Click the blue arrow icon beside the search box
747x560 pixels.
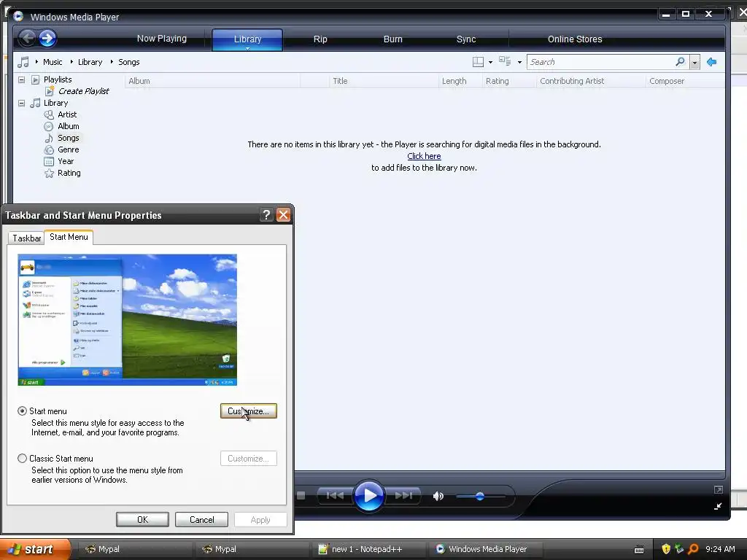(x=712, y=62)
